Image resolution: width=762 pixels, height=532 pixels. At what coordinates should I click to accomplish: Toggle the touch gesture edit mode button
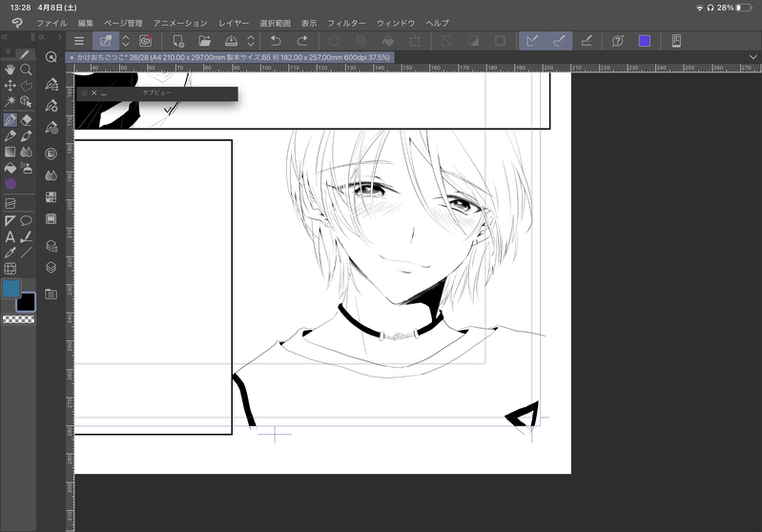[106, 41]
